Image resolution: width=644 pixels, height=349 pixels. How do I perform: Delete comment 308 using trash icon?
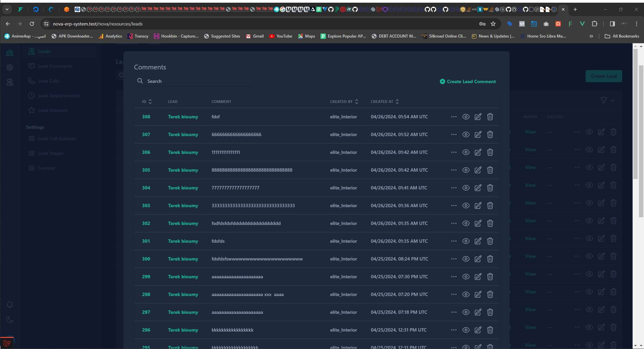(x=490, y=117)
